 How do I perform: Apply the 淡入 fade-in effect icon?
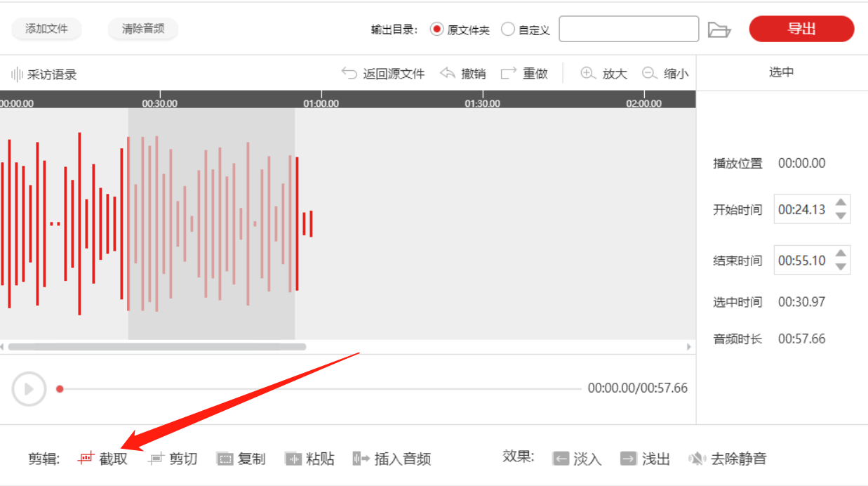coord(561,459)
